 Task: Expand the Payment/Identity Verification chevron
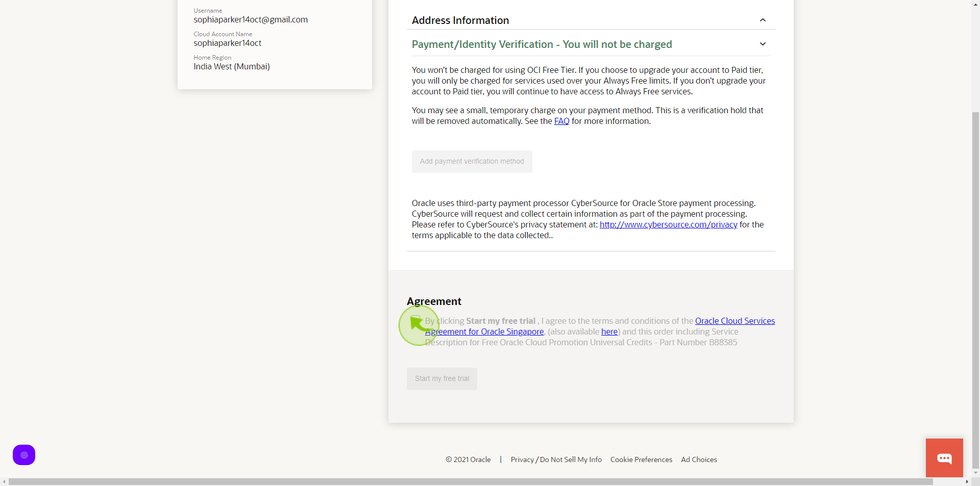tap(763, 44)
